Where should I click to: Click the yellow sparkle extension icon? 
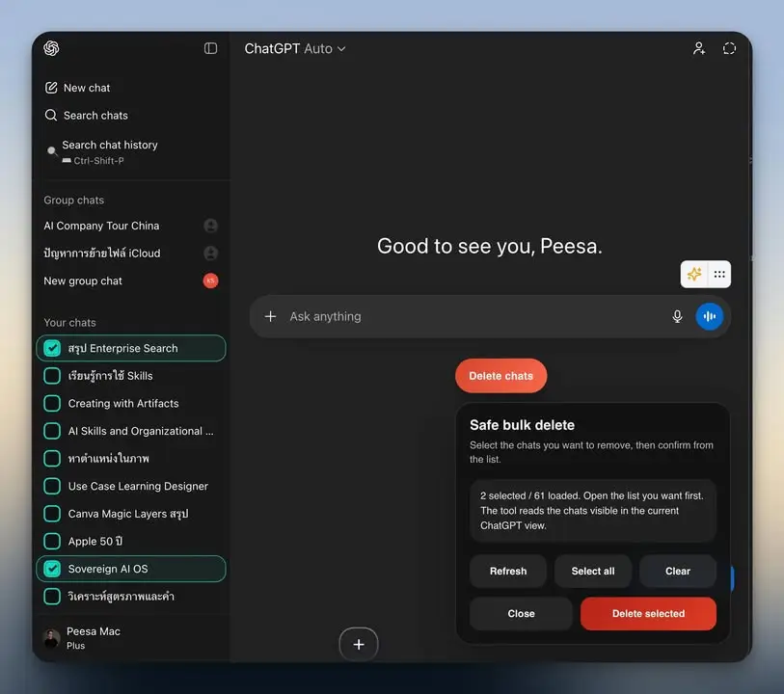coord(694,274)
